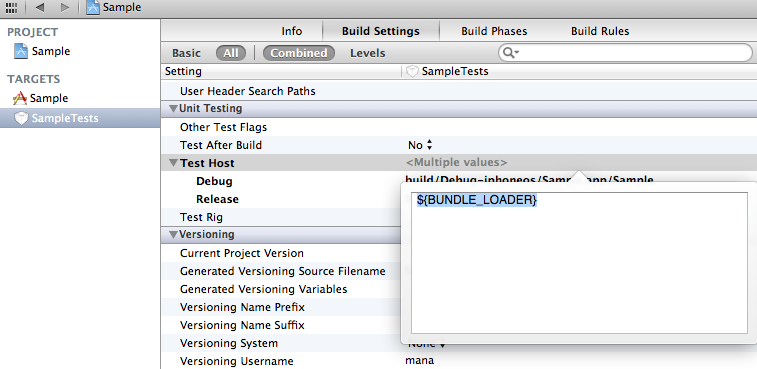
Task: Open the Info tab
Action: click(x=292, y=31)
